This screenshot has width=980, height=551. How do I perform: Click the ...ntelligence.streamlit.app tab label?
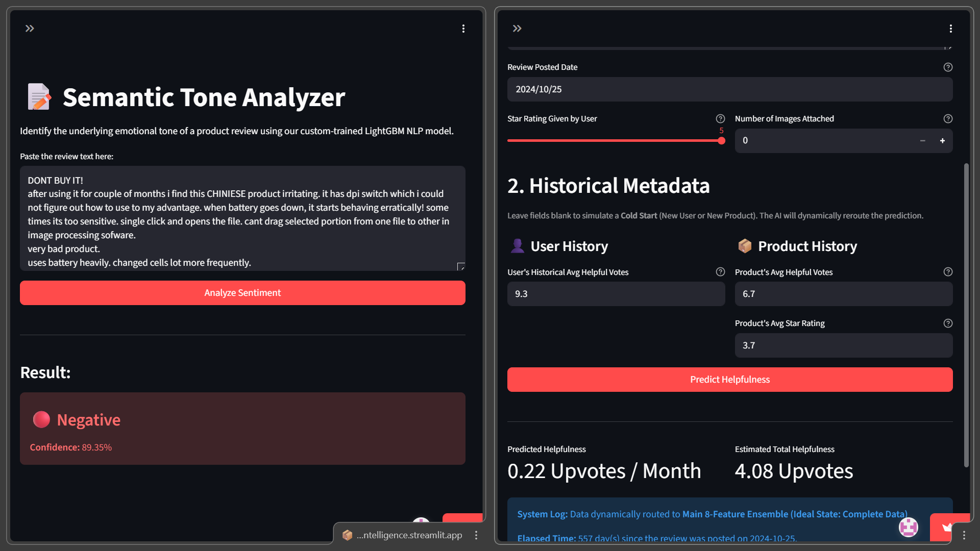coord(409,535)
